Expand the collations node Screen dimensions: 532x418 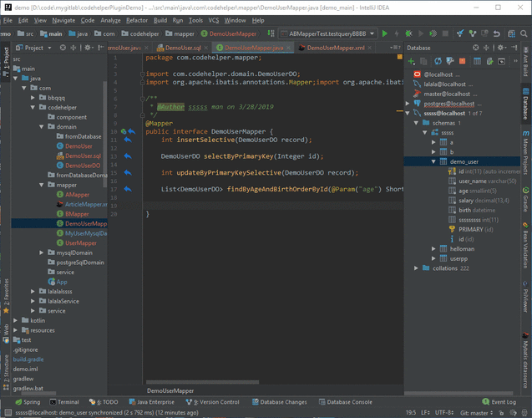(x=416, y=268)
